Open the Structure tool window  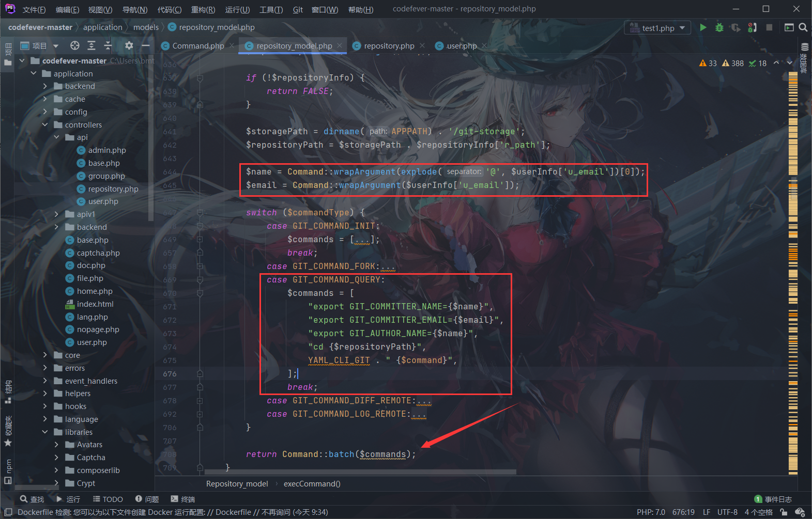pyautogui.click(x=8, y=392)
